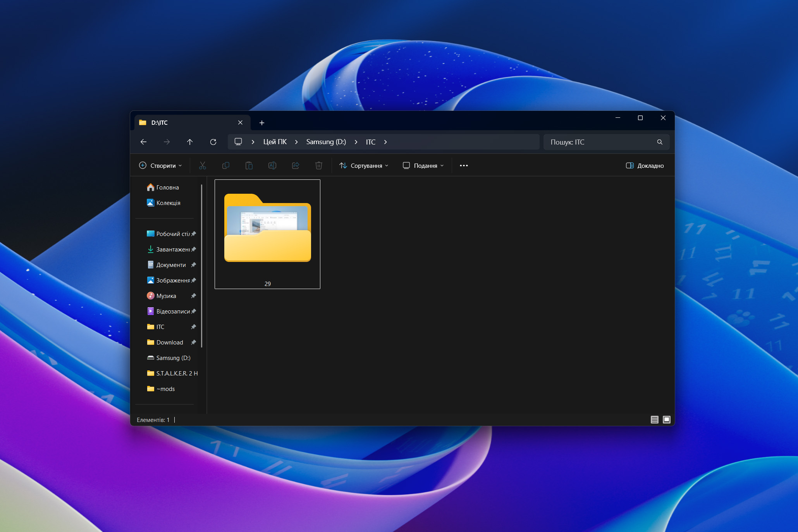
Task: Click the Cut scissors icon
Action: [x=202, y=165]
